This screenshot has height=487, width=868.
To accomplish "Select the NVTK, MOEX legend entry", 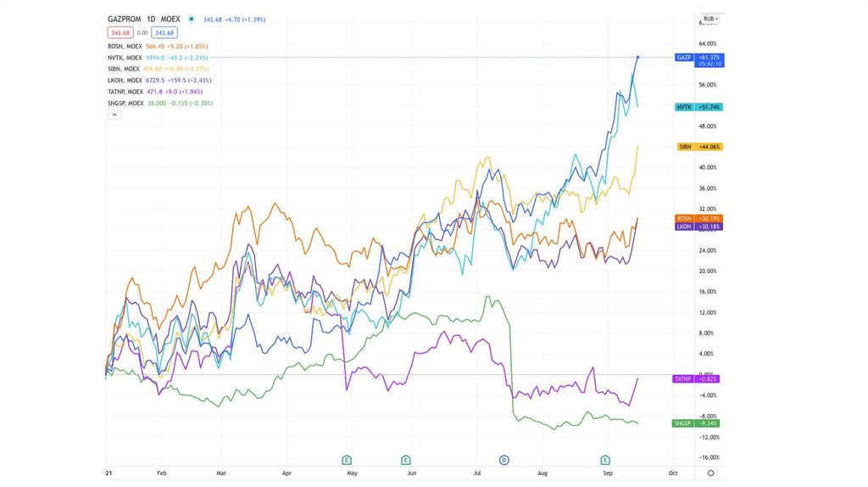I will [x=126, y=57].
